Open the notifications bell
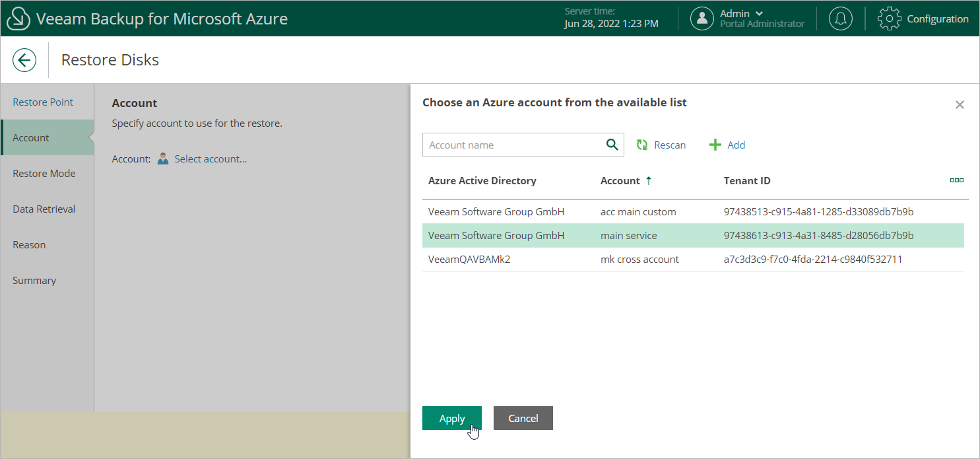980x459 pixels. point(840,18)
